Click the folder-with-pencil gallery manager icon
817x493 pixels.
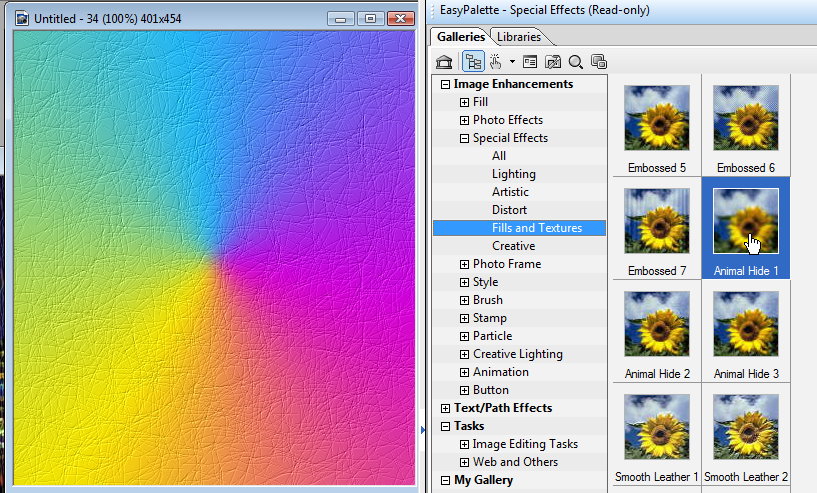click(553, 62)
